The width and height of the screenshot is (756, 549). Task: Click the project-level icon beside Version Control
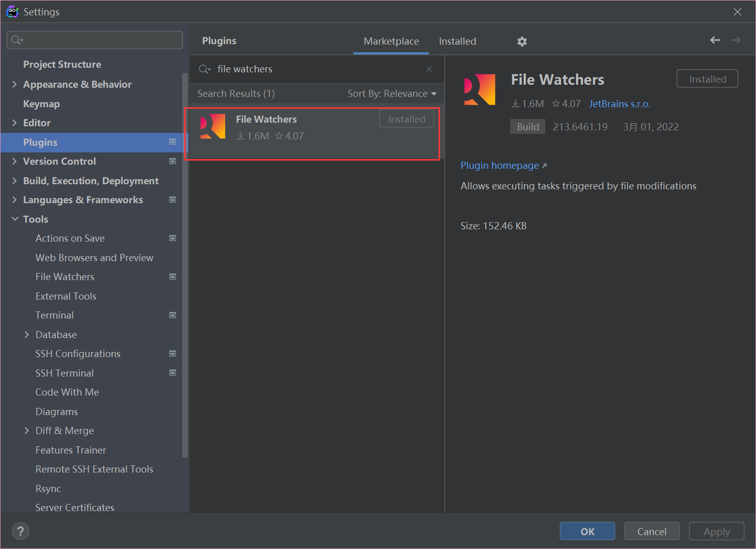tap(173, 161)
